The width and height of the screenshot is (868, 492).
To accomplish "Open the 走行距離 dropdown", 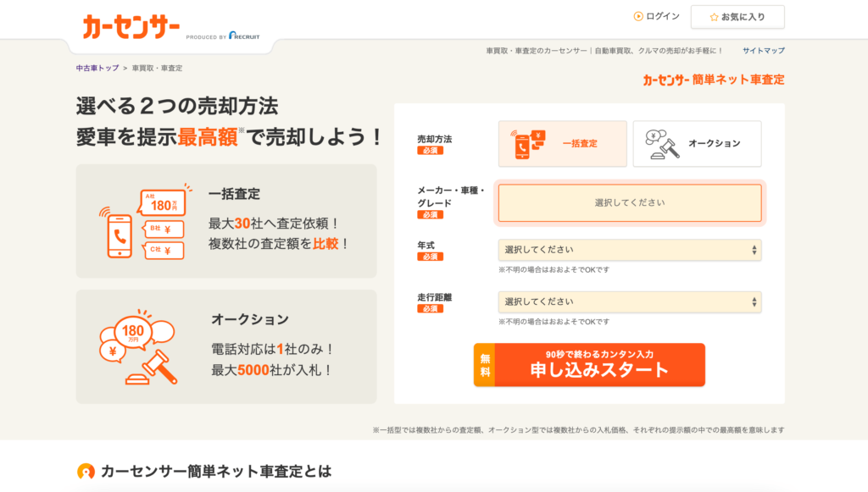I will (x=629, y=301).
